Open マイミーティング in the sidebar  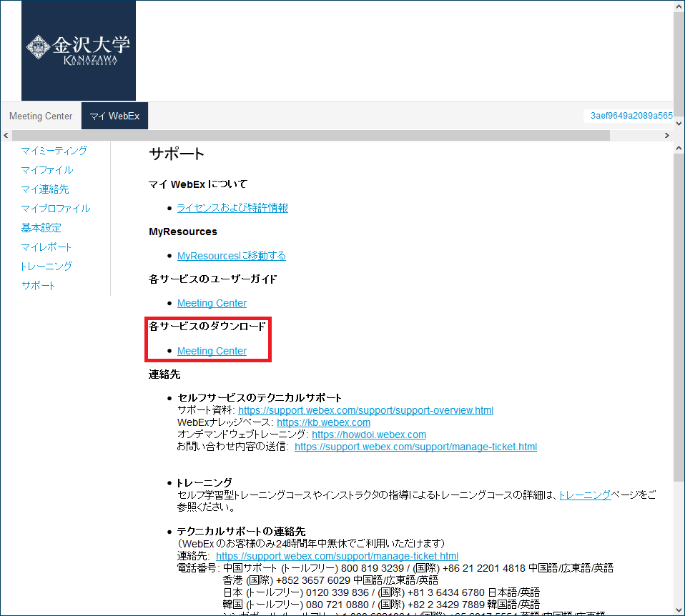pos(54,151)
